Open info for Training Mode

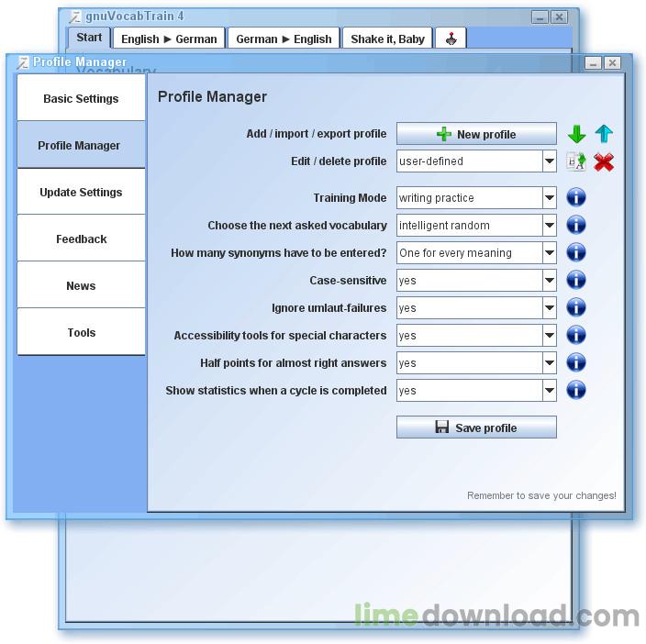click(x=576, y=197)
